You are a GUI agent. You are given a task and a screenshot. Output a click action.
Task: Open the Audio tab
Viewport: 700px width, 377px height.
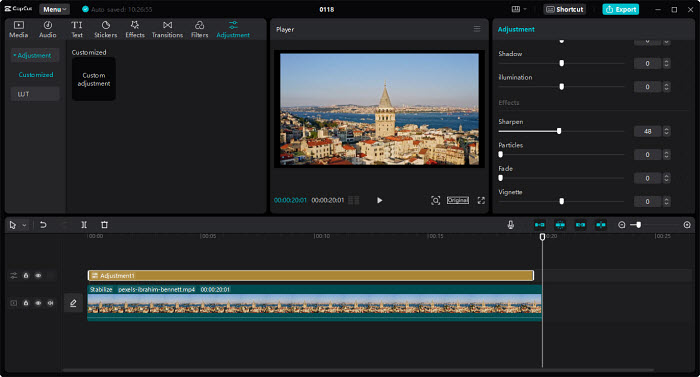47,29
